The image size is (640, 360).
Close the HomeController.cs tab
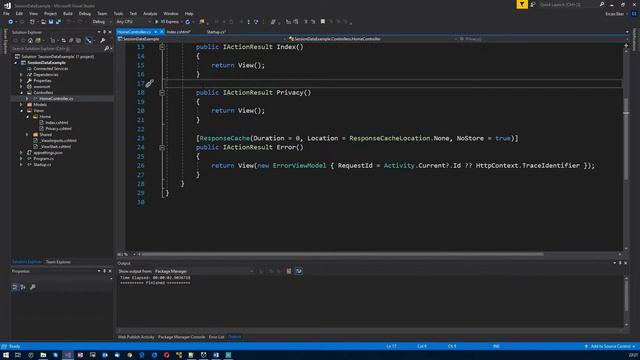pos(162,32)
